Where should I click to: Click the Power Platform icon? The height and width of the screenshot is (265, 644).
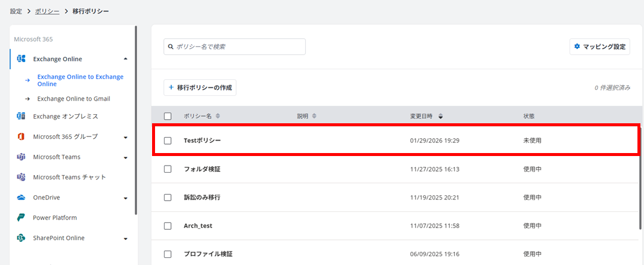tap(21, 218)
